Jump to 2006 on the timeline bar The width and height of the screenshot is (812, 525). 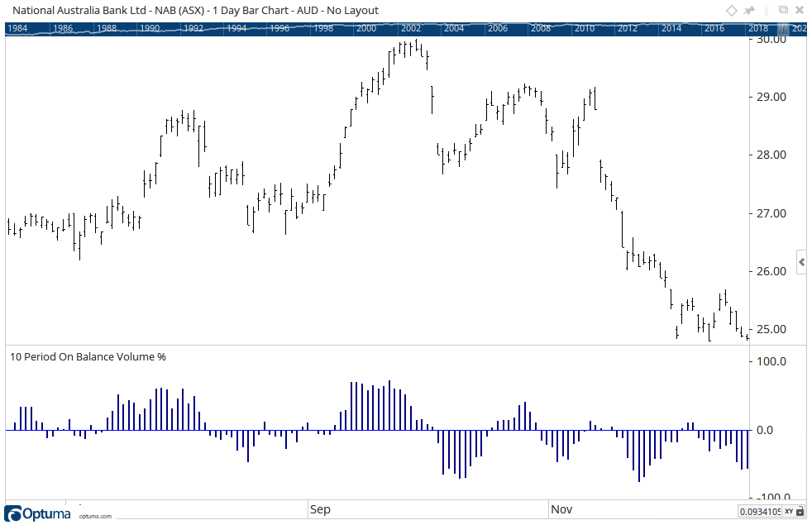pyautogui.click(x=498, y=28)
